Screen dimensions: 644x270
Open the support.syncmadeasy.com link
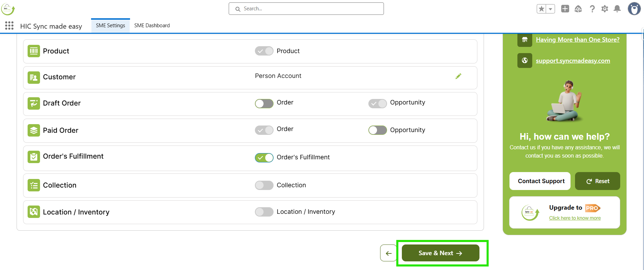[x=573, y=61]
